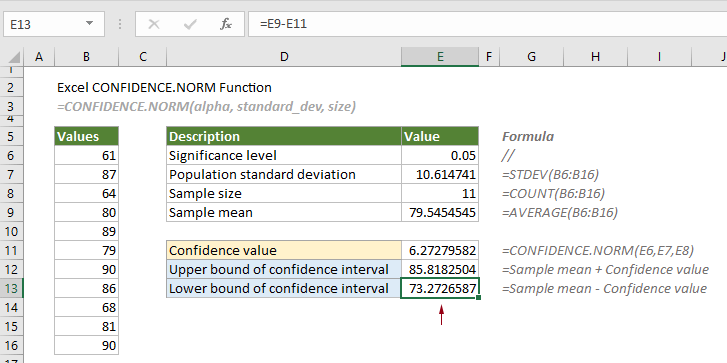Select the 'Population standard deviation' cell

click(x=284, y=174)
